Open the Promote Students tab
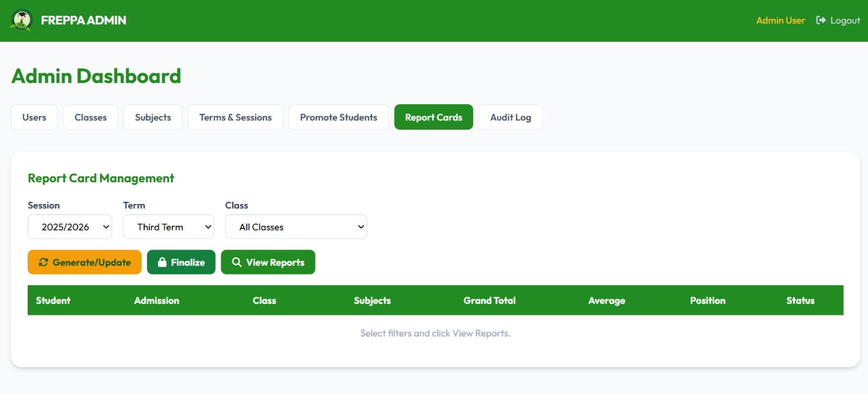868x394 pixels. click(x=339, y=117)
